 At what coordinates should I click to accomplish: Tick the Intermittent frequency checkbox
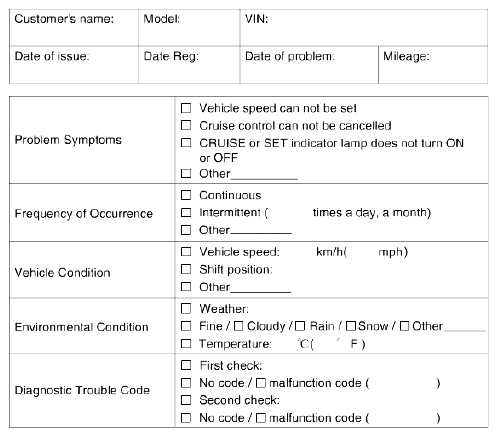[186, 212]
